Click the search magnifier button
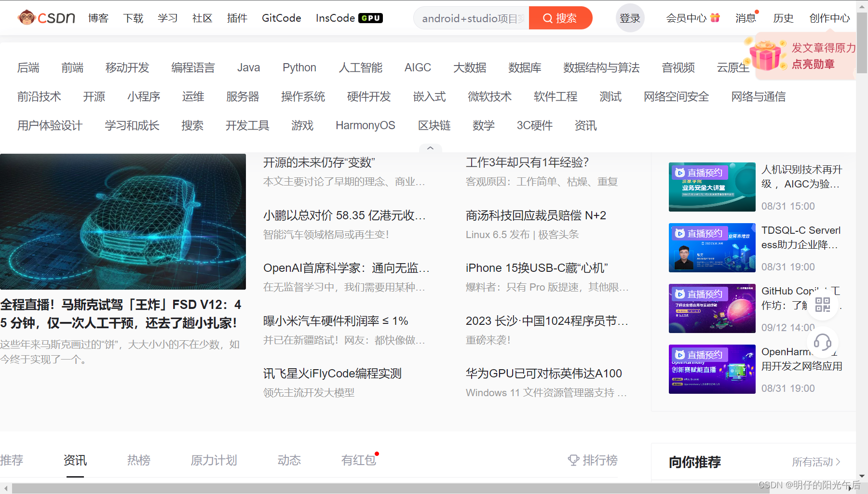Viewport: 868px width, 494px height. point(560,18)
